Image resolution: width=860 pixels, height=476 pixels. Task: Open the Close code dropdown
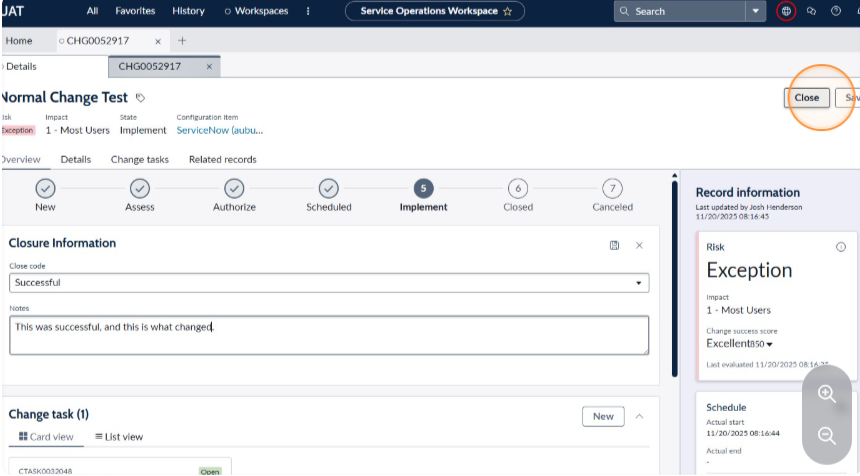click(x=329, y=283)
